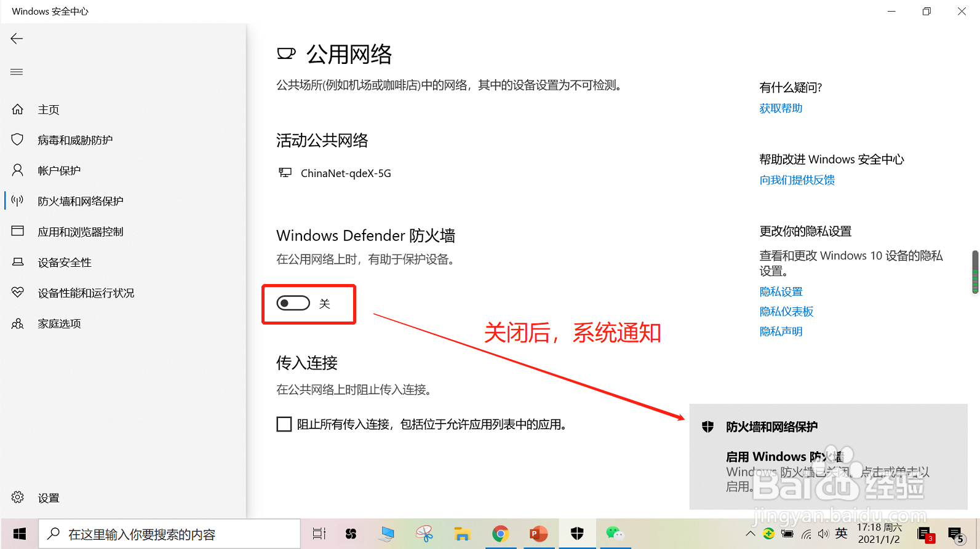Viewport: 980px width, 549px height.
Task: Click the ChinaNet-qdeX-5G network name
Action: tap(346, 173)
